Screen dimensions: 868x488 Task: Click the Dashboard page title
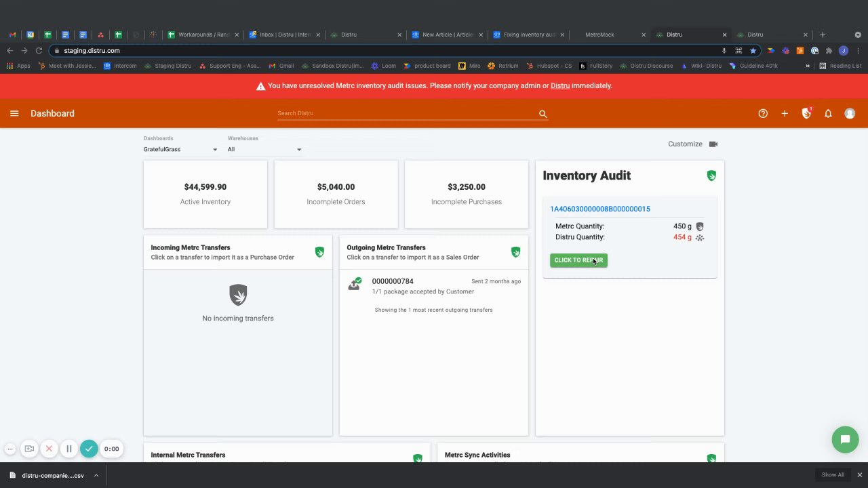(x=52, y=113)
